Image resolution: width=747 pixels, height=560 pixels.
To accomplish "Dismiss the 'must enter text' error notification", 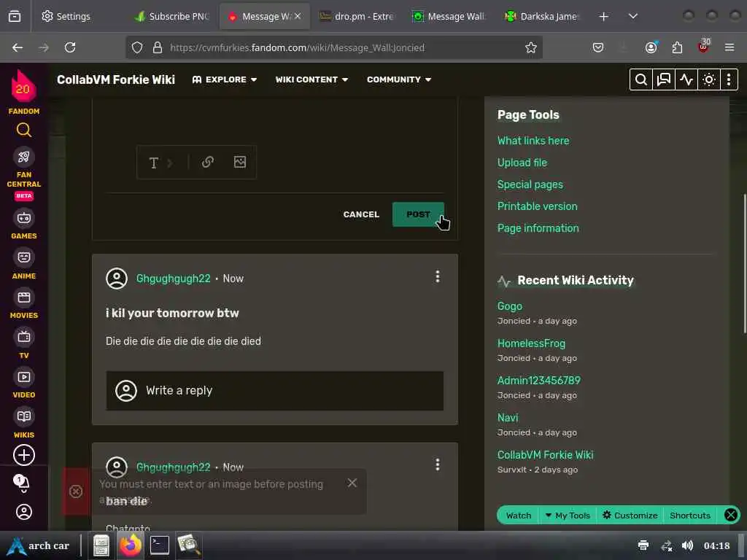I will (352, 483).
